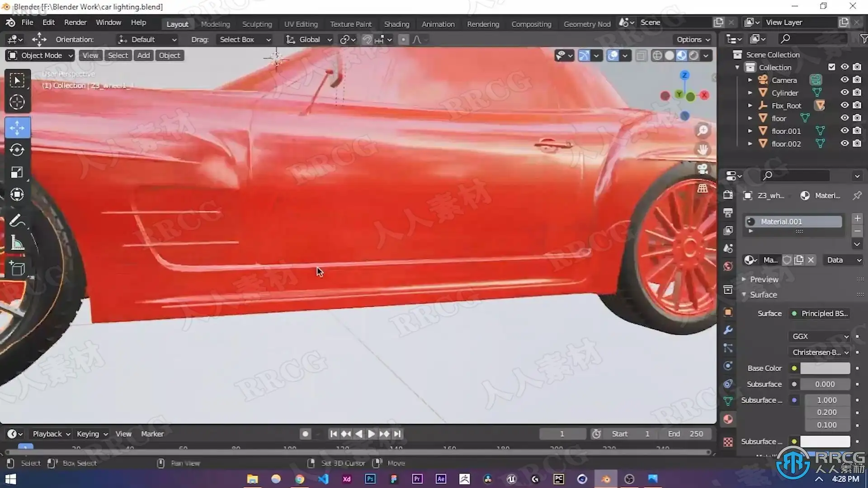Expand the Fbx_Root tree item

point(750,105)
